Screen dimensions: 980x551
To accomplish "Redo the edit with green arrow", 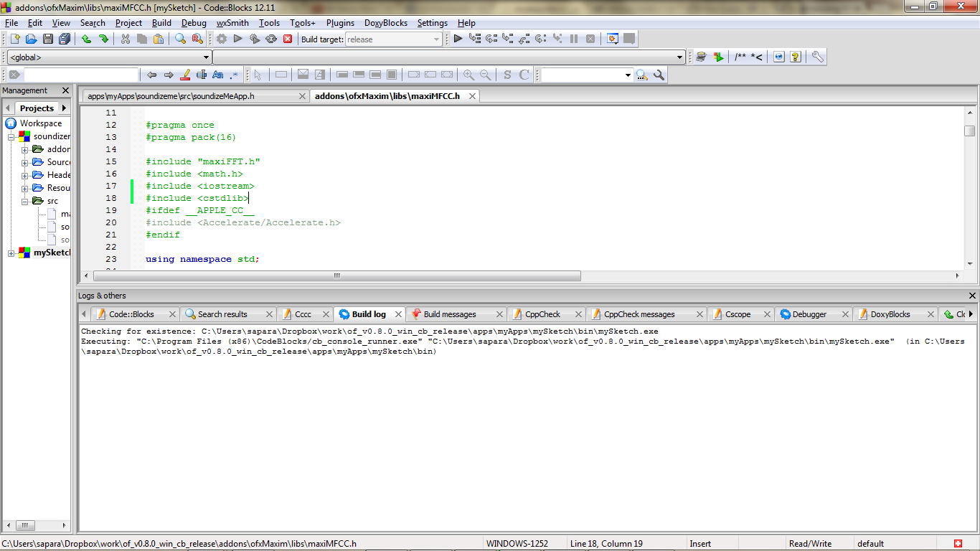I will coord(103,39).
